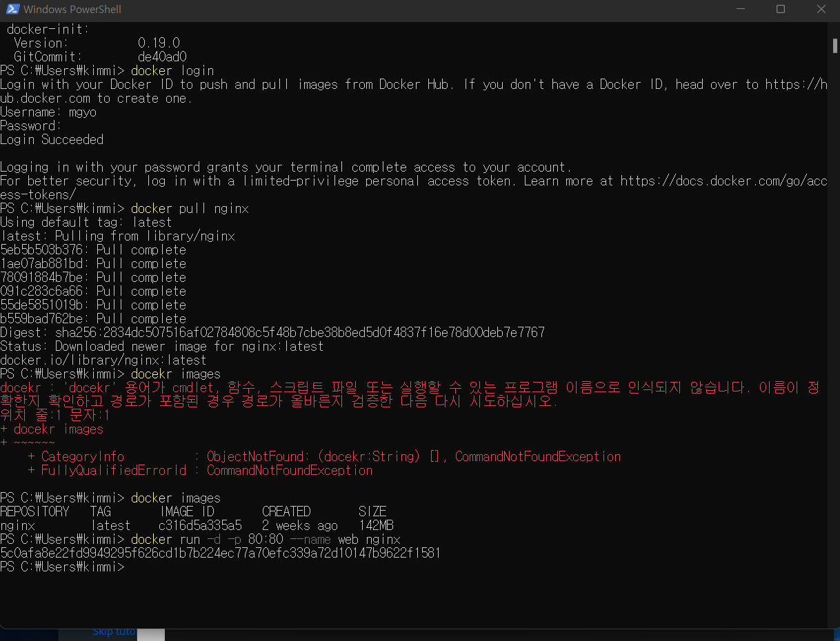The image size is (840, 641).
Task: Click '2 weeks ago' created value
Action: (300, 525)
